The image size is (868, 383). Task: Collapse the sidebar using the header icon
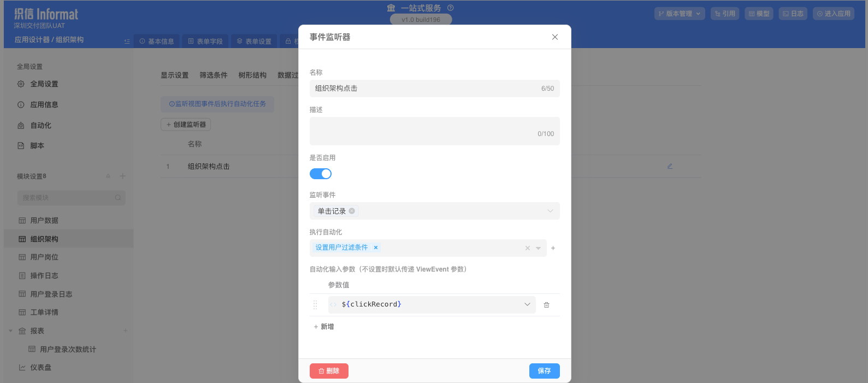tap(127, 42)
